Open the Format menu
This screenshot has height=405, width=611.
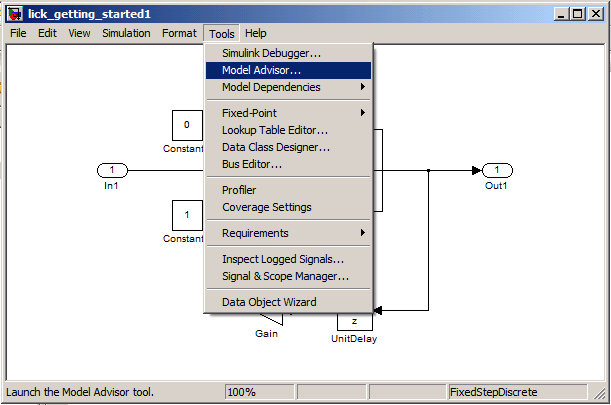point(179,34)
